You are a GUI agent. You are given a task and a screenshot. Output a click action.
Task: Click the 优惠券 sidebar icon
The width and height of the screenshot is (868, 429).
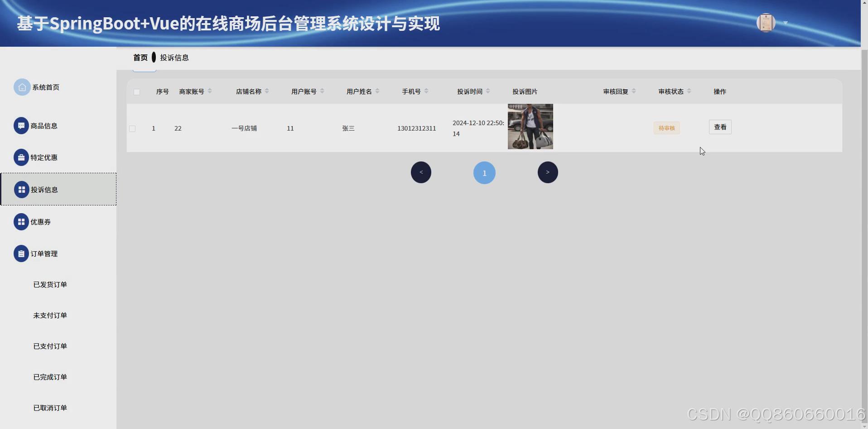21,221
